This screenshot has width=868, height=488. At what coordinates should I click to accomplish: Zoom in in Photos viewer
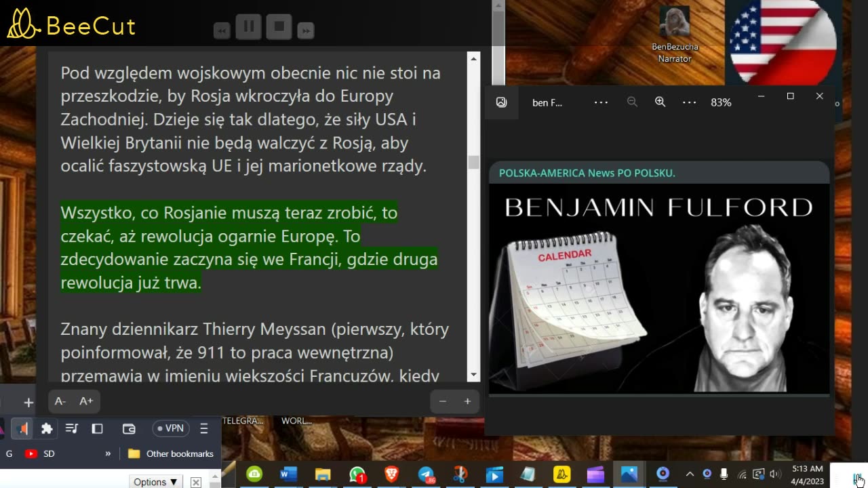[x=660, y=102]
